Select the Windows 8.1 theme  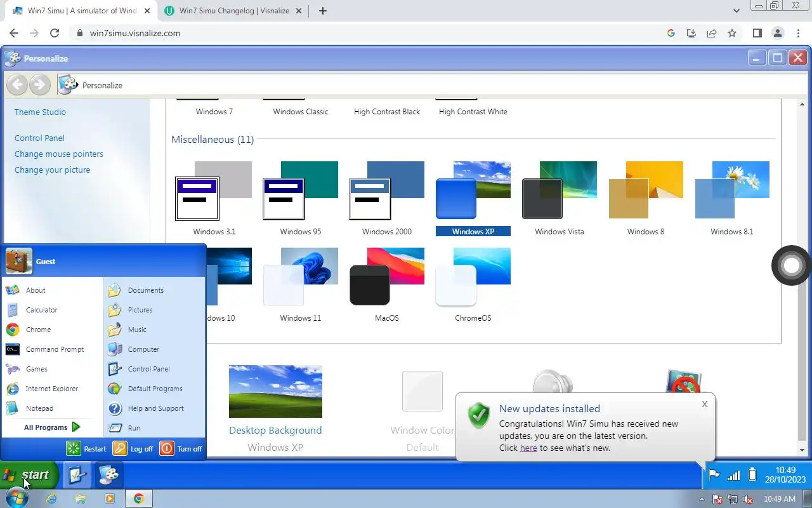[731, 199]
